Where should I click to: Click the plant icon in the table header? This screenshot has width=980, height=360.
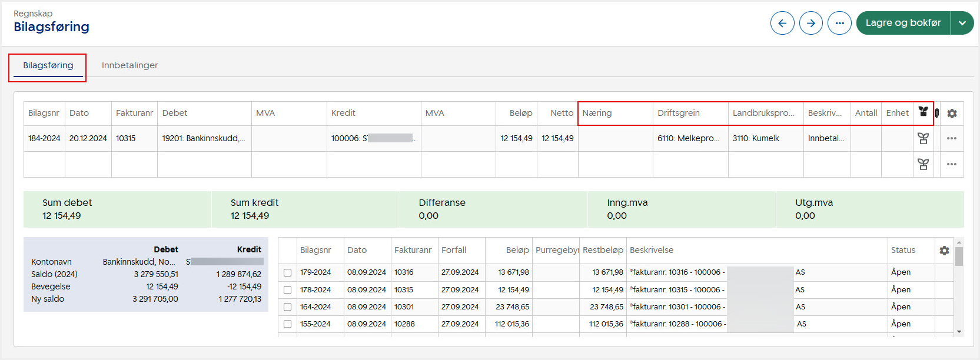[923, 112]
